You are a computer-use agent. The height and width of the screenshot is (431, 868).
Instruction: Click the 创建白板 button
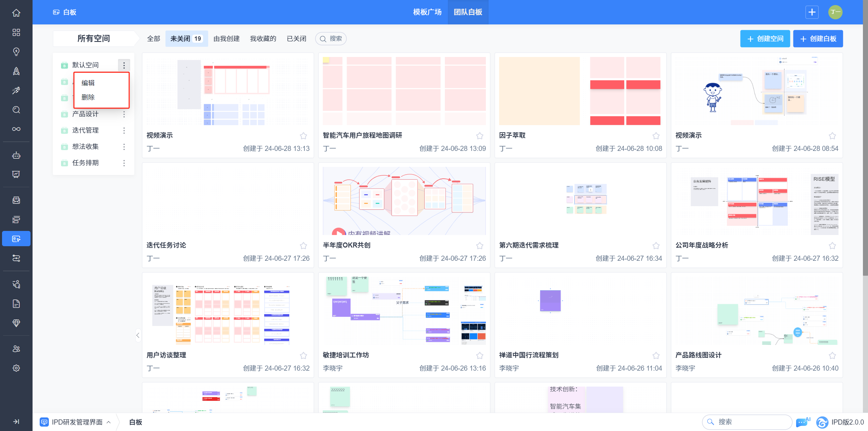point(818,39)
